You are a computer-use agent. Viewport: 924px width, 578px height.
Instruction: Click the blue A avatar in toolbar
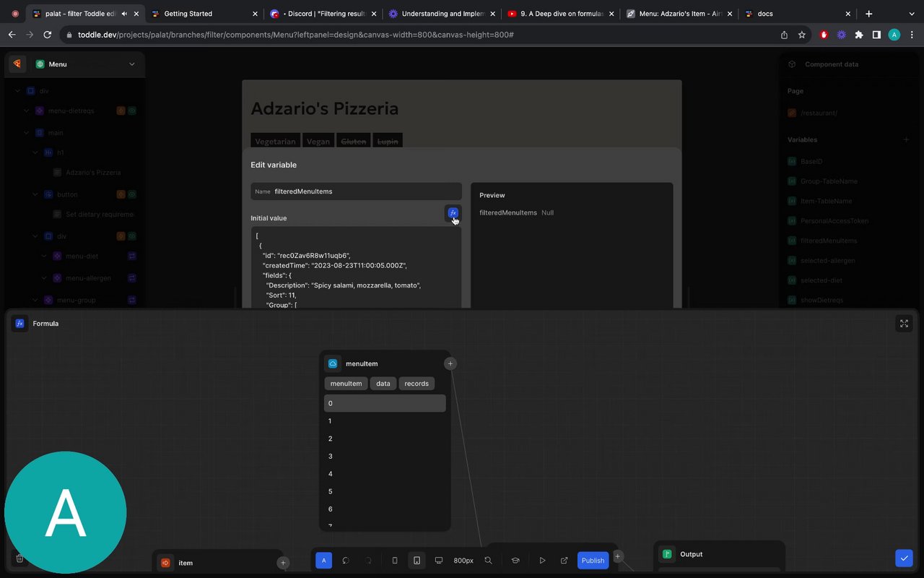click(323, 560)
